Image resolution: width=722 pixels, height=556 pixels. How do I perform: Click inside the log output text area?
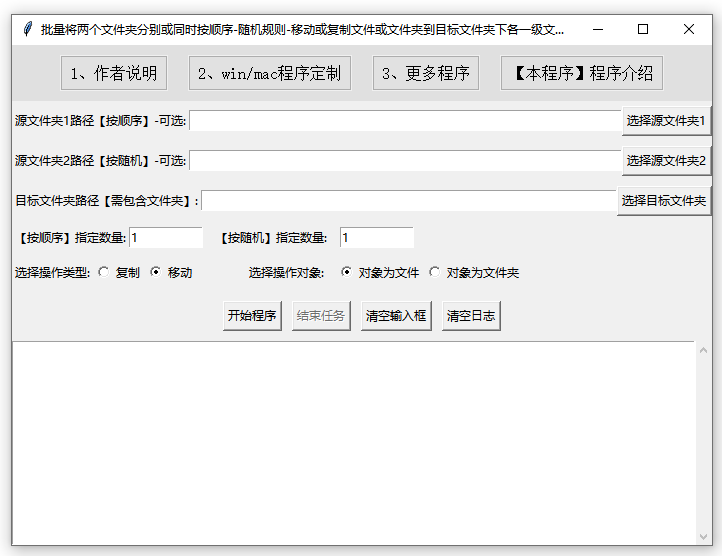coord(353,443)
